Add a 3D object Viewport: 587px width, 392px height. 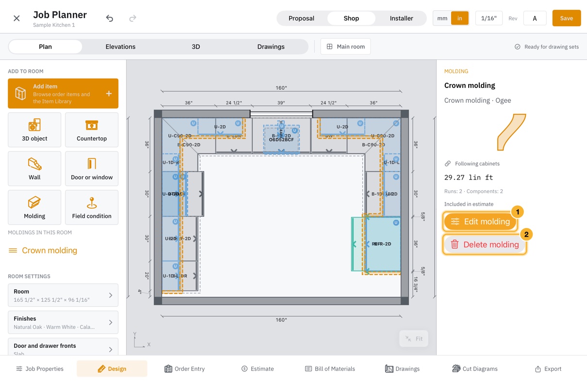tap(34, 130)
